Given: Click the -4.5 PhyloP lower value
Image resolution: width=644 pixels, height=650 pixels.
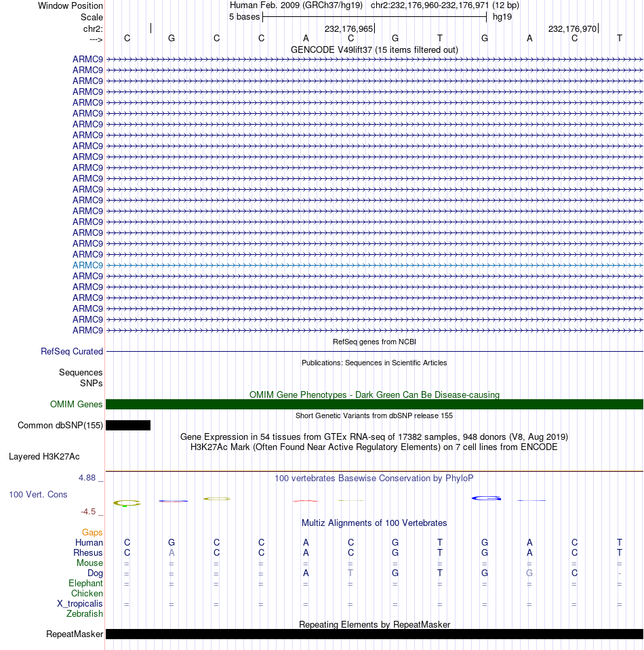Looking at the screenshot, I should tap(88, 512).
